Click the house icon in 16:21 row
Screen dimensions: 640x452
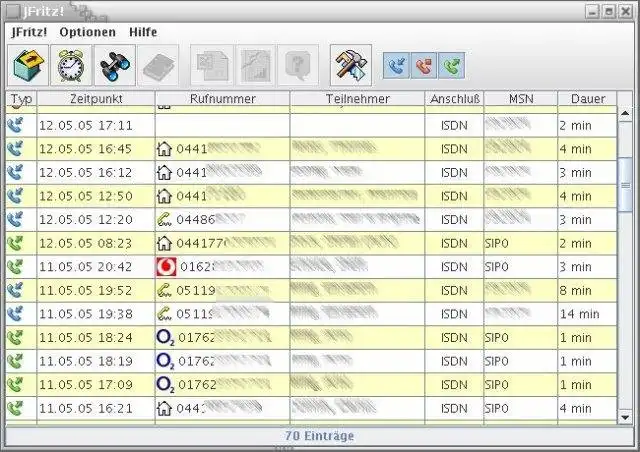click(x=164, y=408)
